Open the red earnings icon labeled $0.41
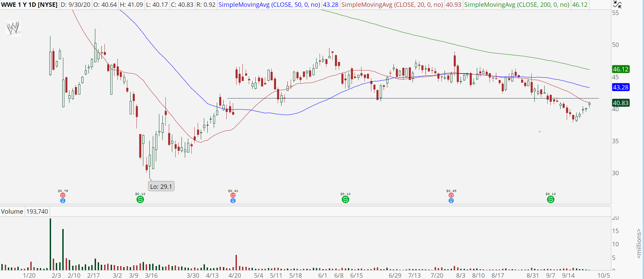The width and height of the screenshot is (644, 279). click(x=233, y=195)
